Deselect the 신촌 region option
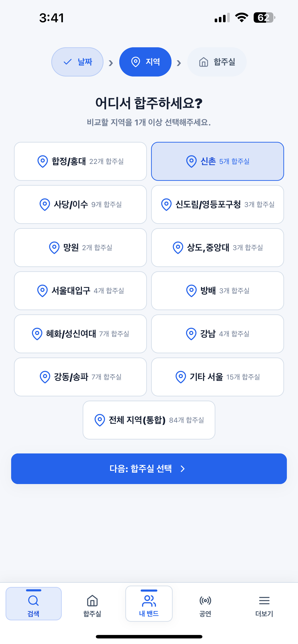The height and width of the screenshot is (644, 298). [x=217, y=161]
